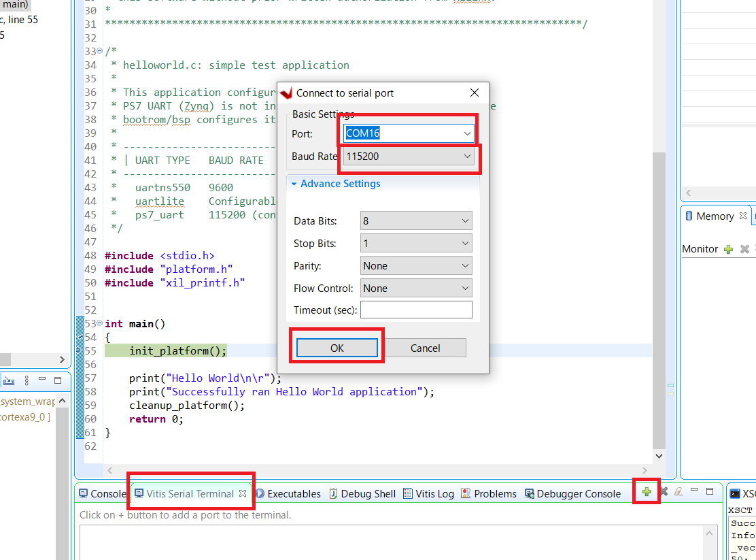
Task: Close the Memory tab via its X icon
Action: [743, 216]
